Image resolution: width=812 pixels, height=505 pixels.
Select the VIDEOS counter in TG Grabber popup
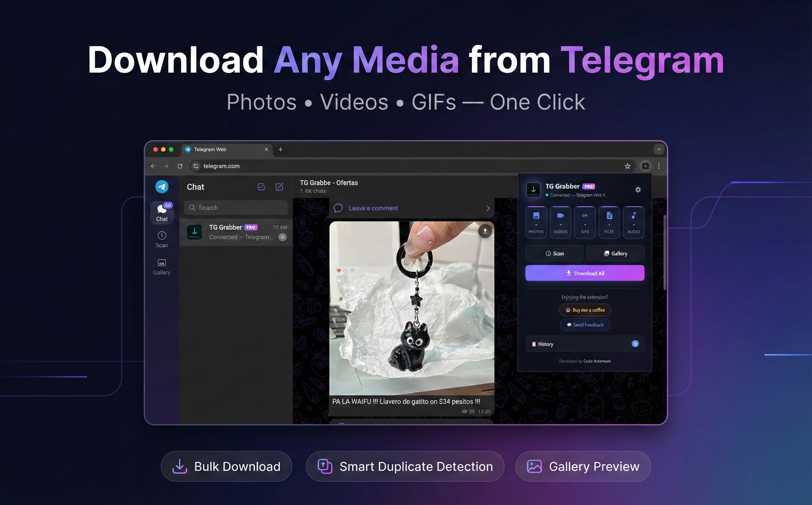[560, 222]
